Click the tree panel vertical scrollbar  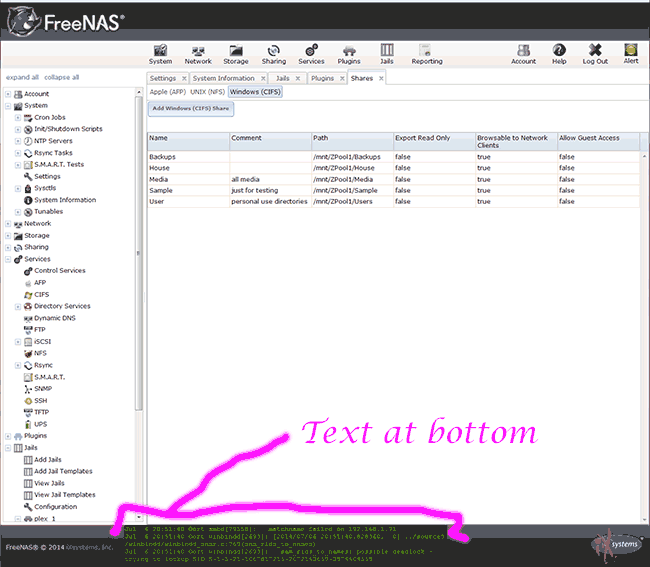[139, 253]
